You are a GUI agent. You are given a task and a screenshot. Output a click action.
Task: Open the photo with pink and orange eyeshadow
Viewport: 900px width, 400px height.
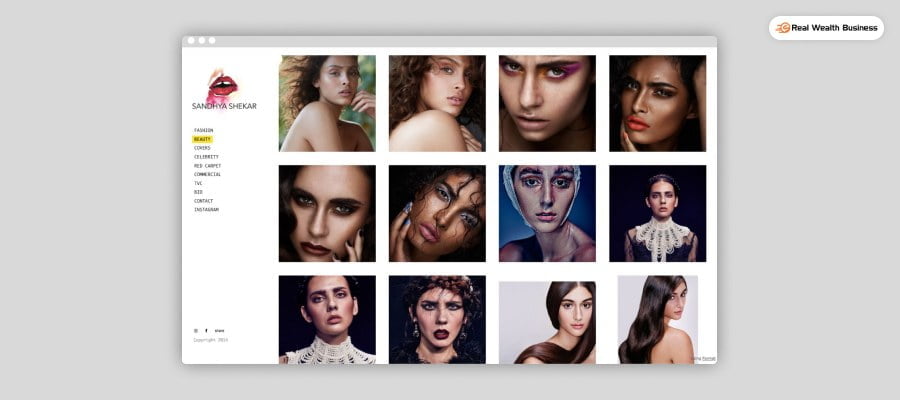[547, 103]
